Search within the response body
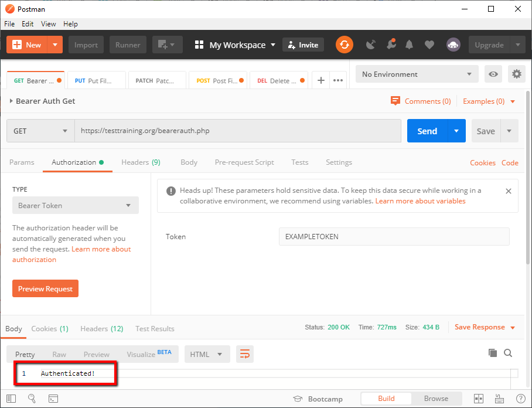The height and width of the screenshot is (408, 532). coord(508,353)
